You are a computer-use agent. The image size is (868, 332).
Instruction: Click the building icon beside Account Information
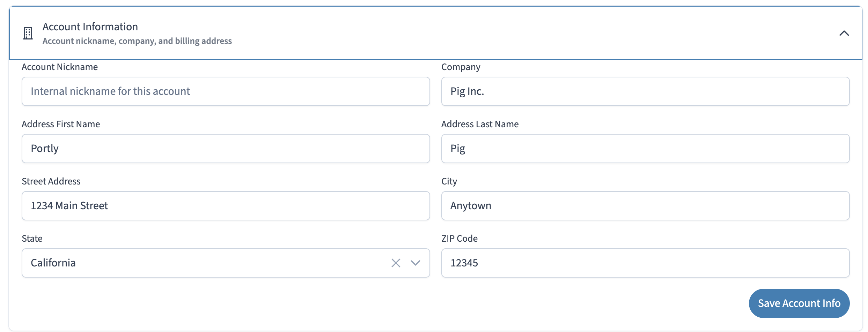click(28, 33)
